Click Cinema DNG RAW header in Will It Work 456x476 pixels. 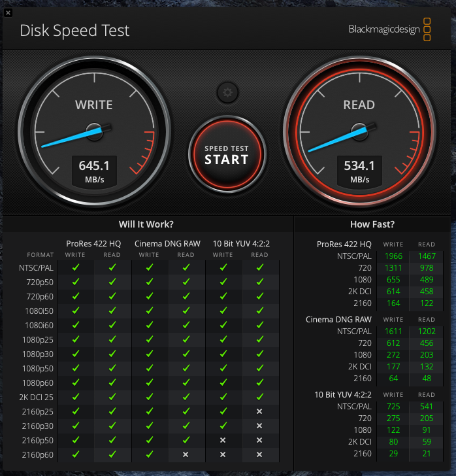[x=167, y=243]
